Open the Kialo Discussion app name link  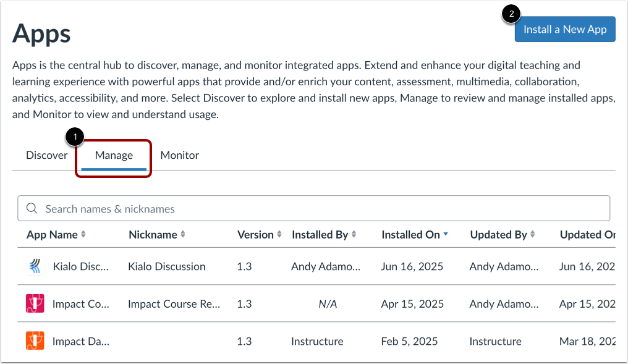[81, 266]
